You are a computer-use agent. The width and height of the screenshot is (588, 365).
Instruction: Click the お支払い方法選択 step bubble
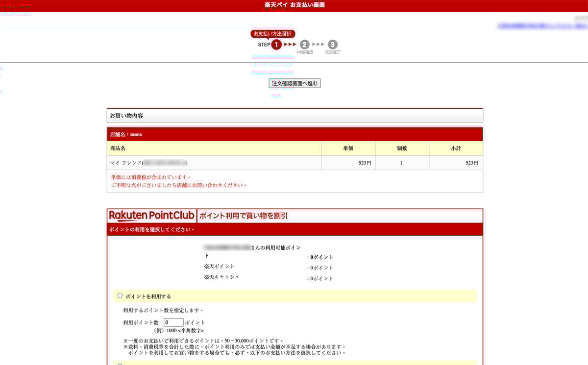(x=272, y=34)
